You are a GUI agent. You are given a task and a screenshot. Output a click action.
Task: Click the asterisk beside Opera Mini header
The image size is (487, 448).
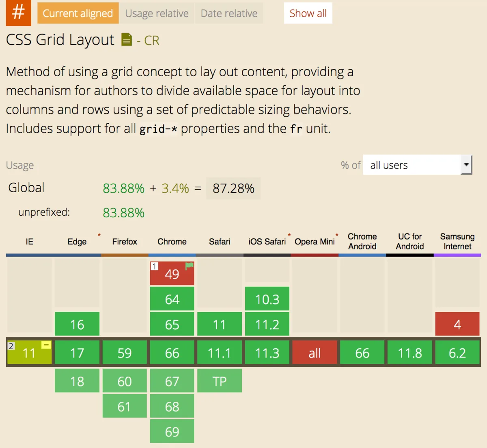[337, 235]
